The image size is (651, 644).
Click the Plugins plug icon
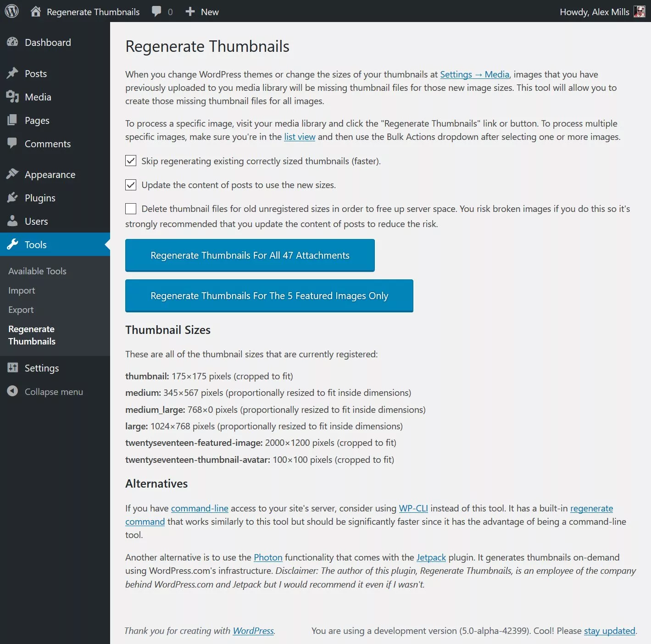click(13, 198)
